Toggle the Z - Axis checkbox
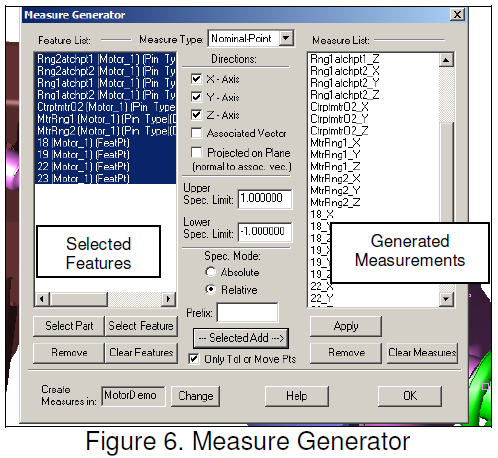The width and height of the screenshot is (498, 458). (x=196, y=115)
